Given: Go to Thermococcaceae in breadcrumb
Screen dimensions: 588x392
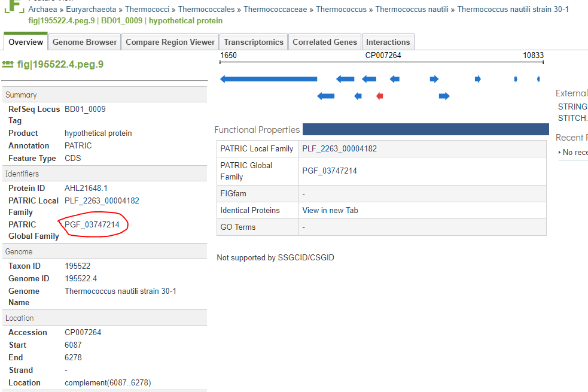Looking at the screenshot, I should 275,9.
